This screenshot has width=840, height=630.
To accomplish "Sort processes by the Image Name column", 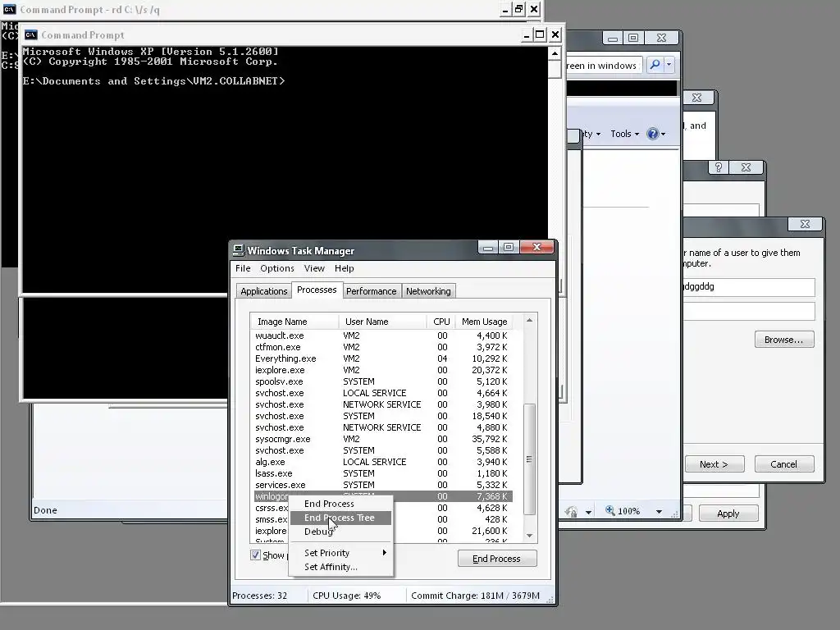I will click(x=294, y=322).
